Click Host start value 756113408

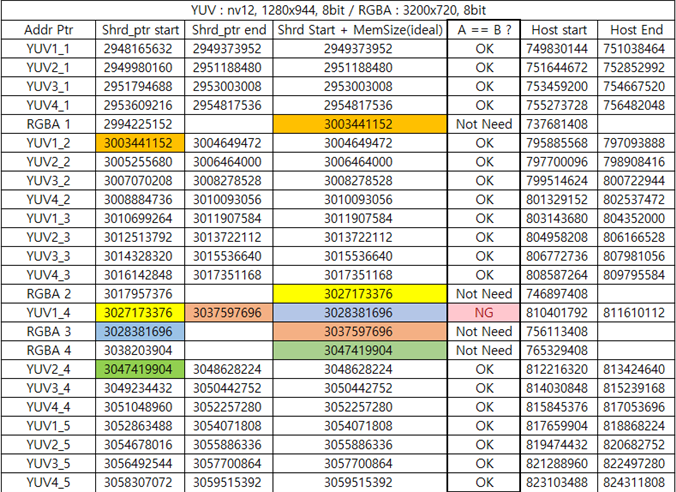pyautogui.click(x=557, y=332)
